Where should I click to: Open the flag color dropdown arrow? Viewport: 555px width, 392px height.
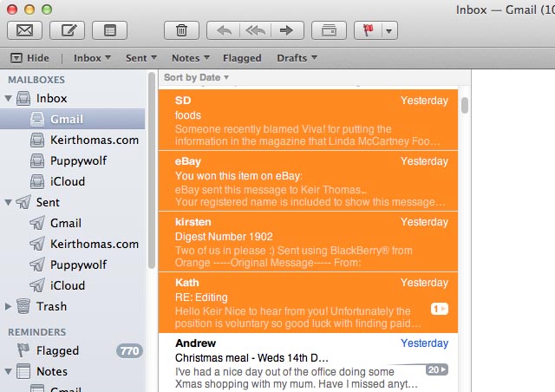[x=389, y=30]
